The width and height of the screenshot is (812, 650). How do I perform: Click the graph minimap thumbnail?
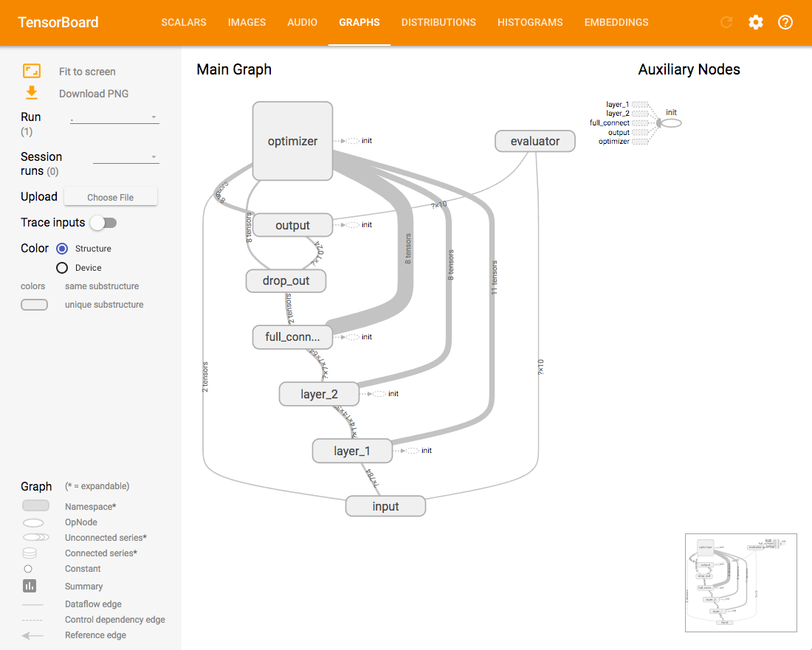pyautogui.click(x=740, y=583)
